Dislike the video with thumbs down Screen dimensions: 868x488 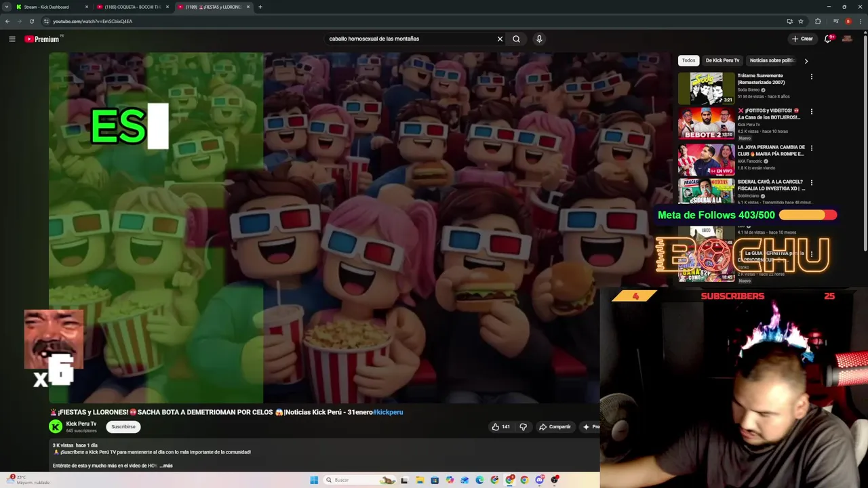(523, 427)
